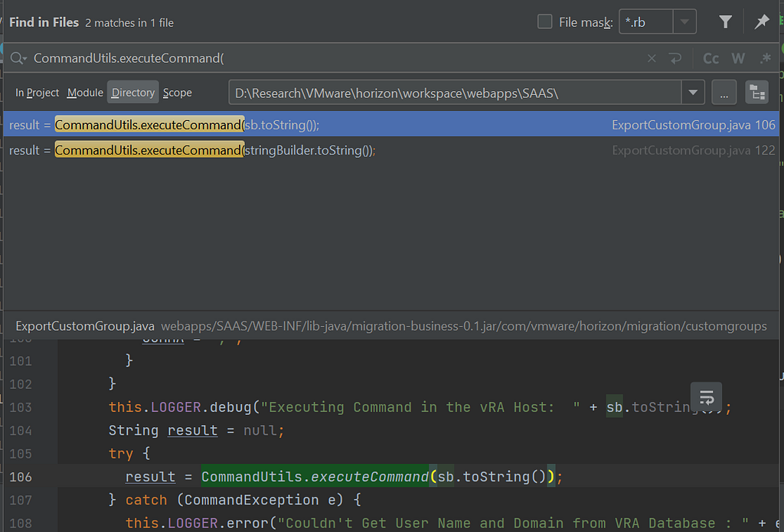Click the File mask *.rb text field
The image size is (784, 532).
click(x=646, y=22)
